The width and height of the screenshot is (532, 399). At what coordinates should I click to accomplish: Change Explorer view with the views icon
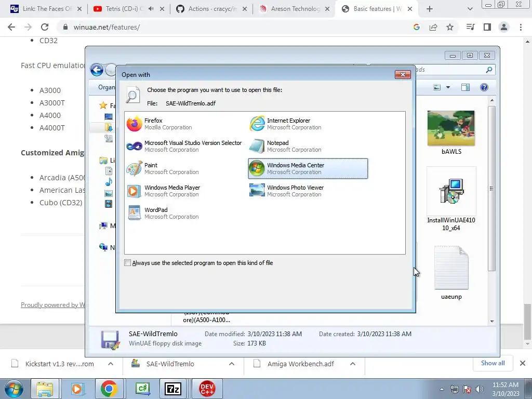pyautogui.click(x=437, y=87)
